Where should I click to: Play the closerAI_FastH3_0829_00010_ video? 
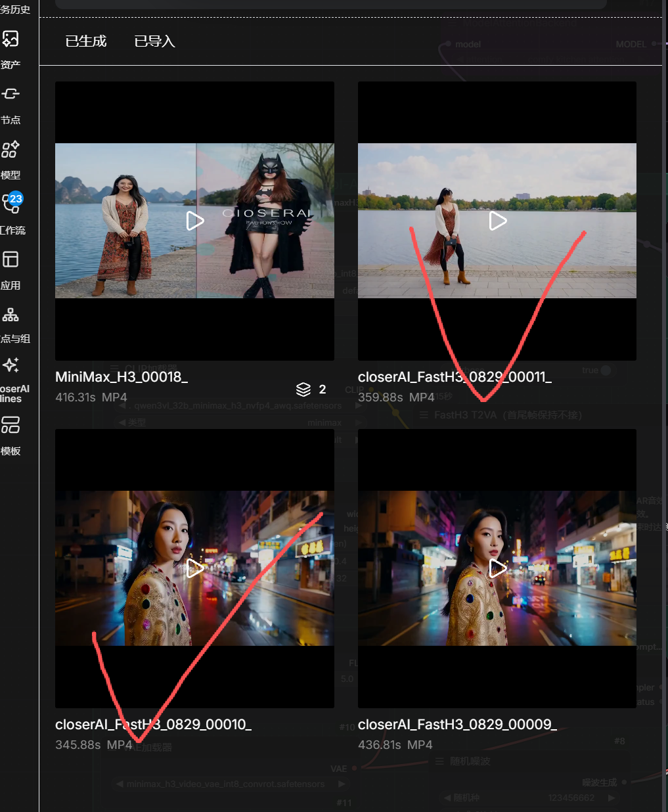click(x=194, y=568)
